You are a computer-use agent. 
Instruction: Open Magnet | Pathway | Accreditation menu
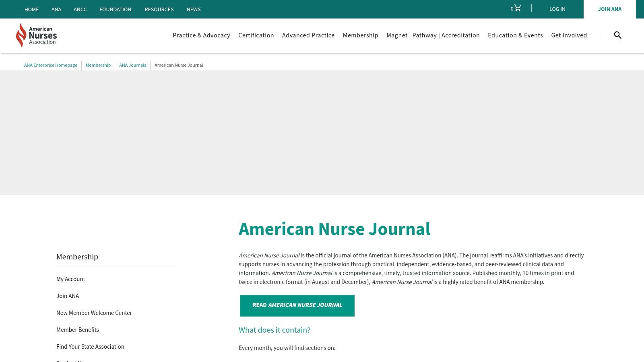pos(433,35)
